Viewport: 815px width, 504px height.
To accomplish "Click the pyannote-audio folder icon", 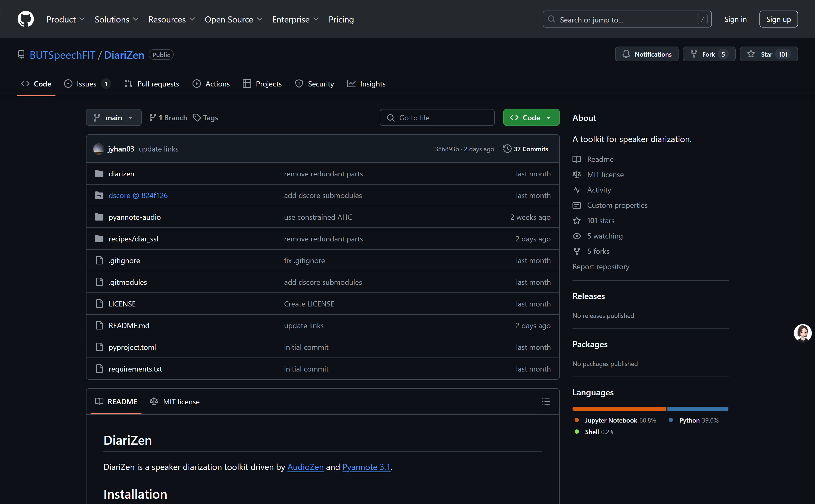I will (99, 217).
